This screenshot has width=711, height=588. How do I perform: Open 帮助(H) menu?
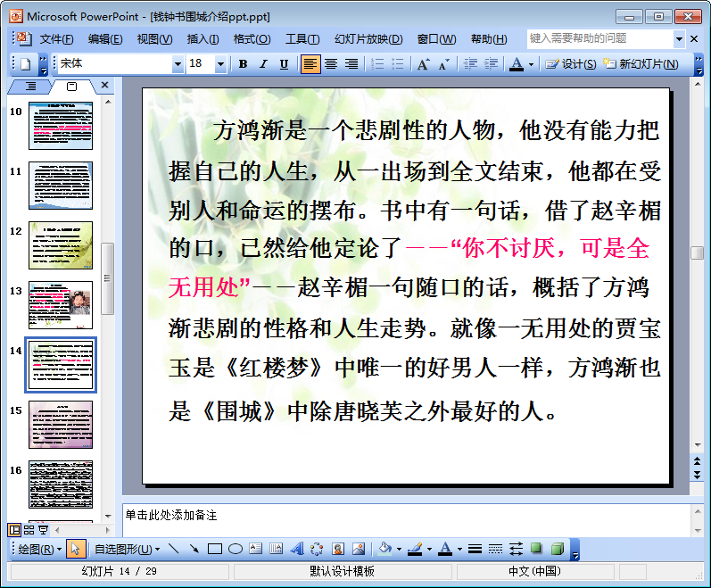coord(489,39)
